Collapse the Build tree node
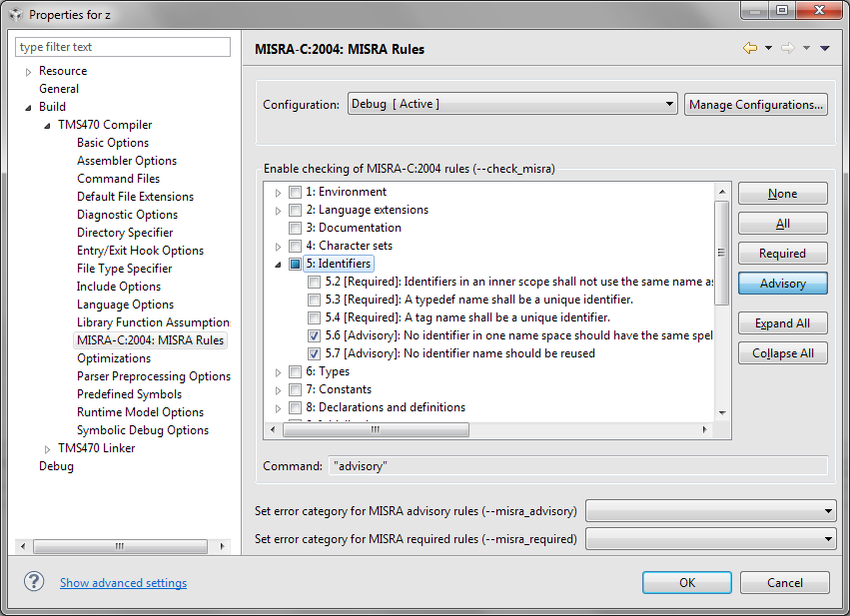 tap(28, 107)
